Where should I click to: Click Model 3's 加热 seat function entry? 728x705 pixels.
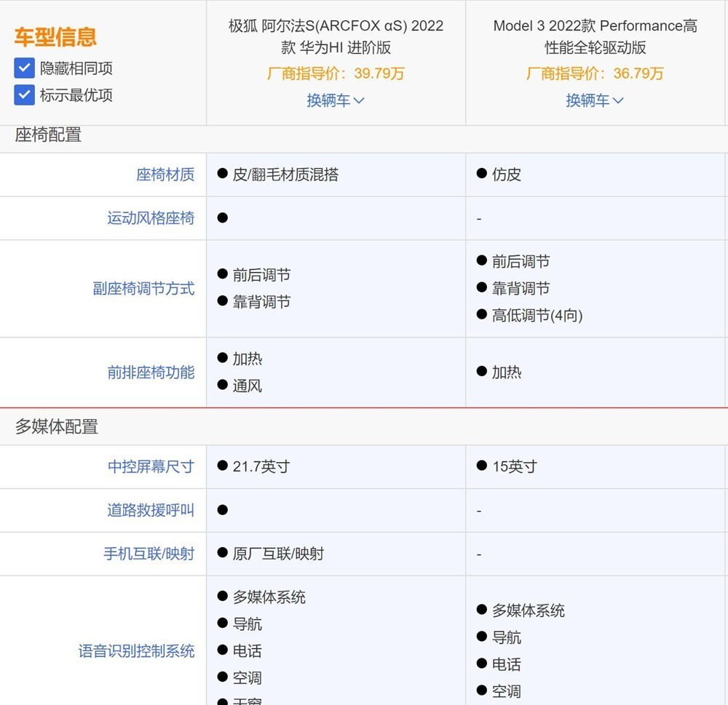click(499, 373)
